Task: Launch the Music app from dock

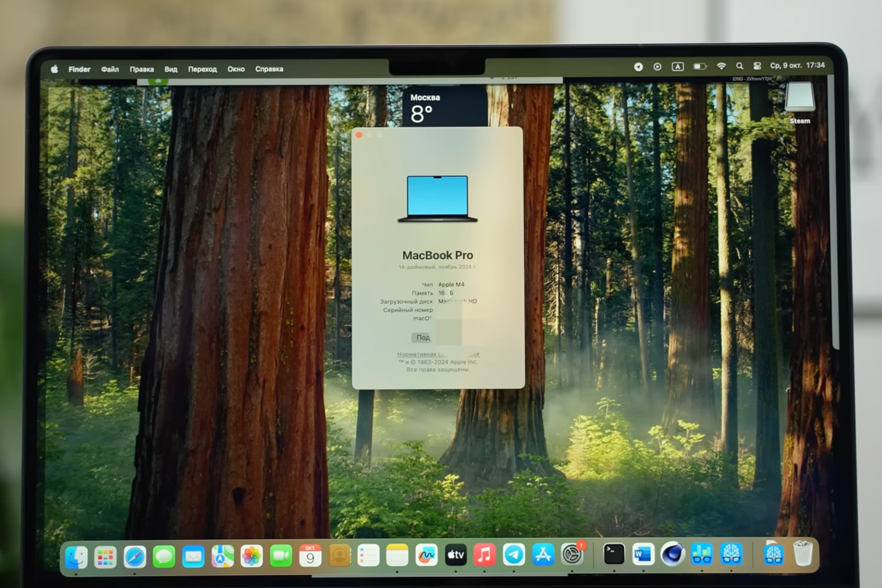Action: (x=485, y=555)
